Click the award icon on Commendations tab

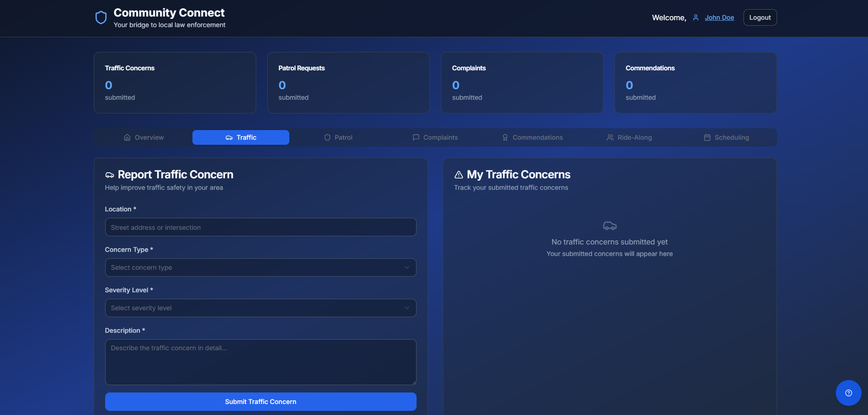[505, 137]
